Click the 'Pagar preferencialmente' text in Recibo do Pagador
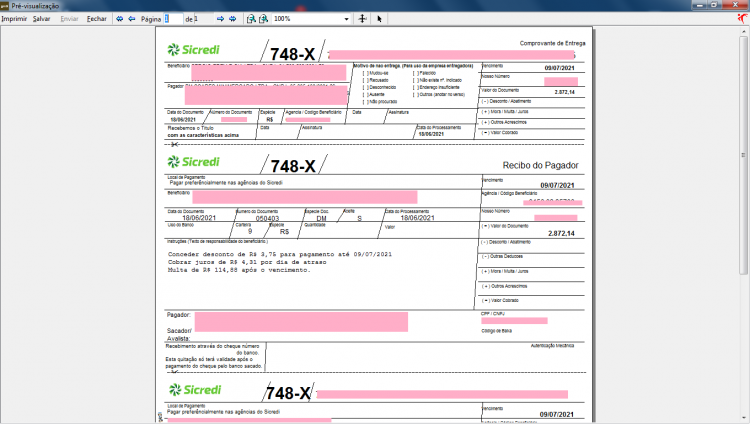750x424 pixels. point(226,183)
